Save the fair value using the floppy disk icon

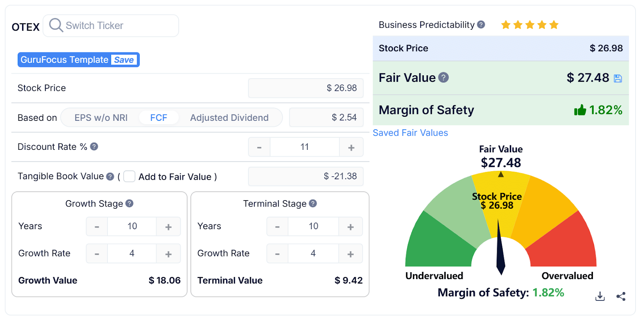[x=618, y=78]
